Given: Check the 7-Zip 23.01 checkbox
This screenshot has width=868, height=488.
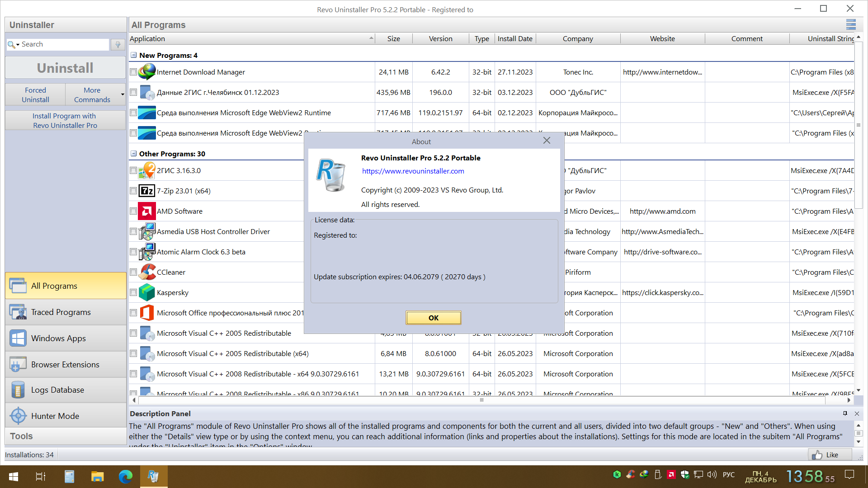Looking at the screenshot, I should 133,191.
